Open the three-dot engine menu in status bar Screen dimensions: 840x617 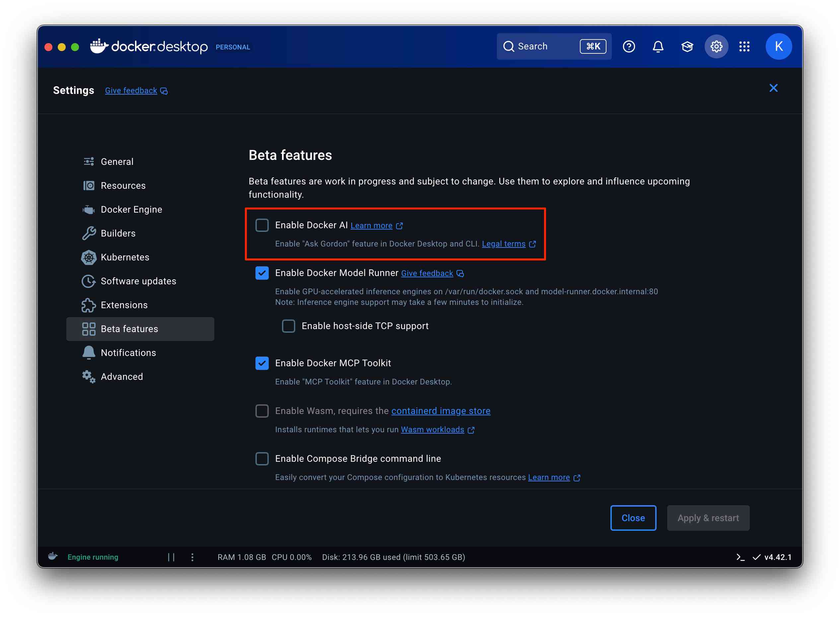click(x=192, y=557)
